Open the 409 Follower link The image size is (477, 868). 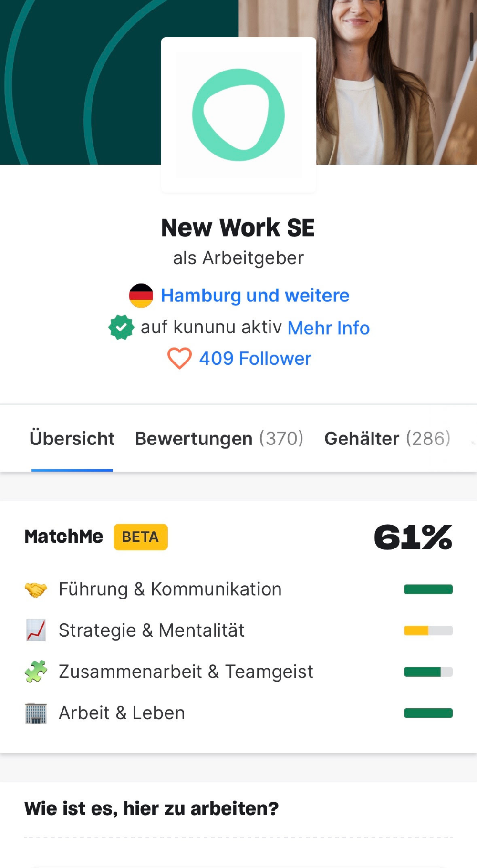(x=255, y=358)
